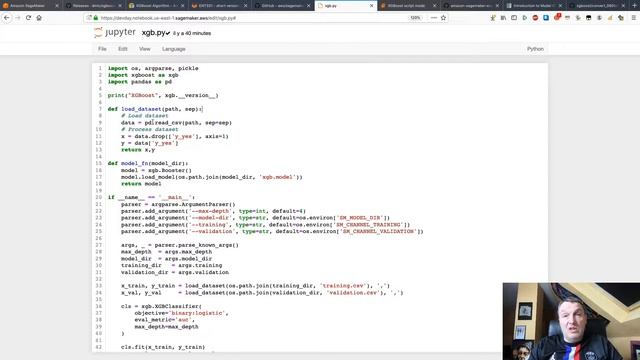Click the Python language indicator

point(535,49)
